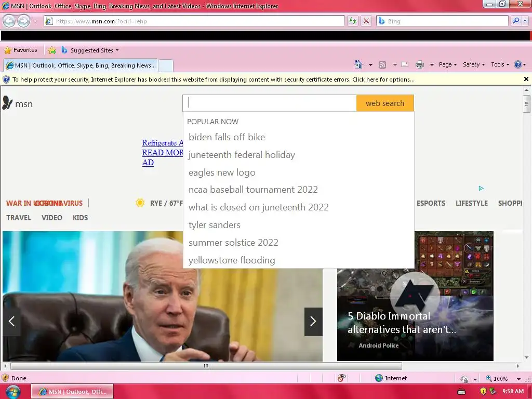The height and width of the screenshot is (399, 532).
Task: Click the Read Mail icon
Action: click(x=405, y=64)
